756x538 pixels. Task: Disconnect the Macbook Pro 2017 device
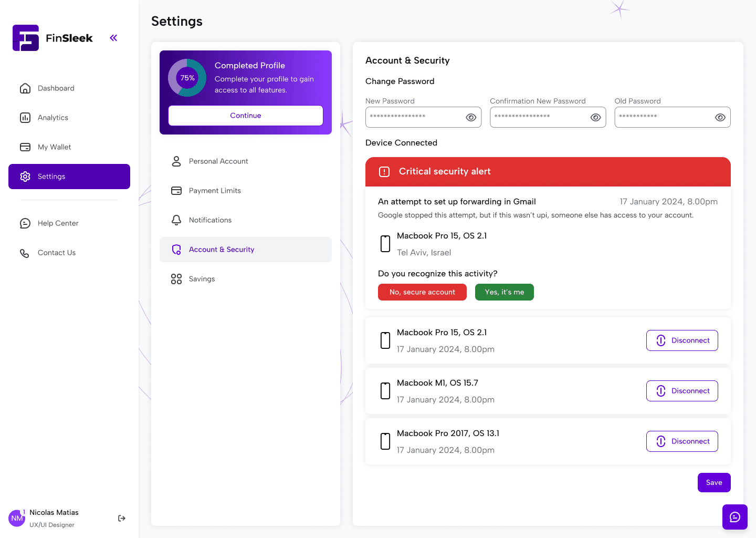681,441
